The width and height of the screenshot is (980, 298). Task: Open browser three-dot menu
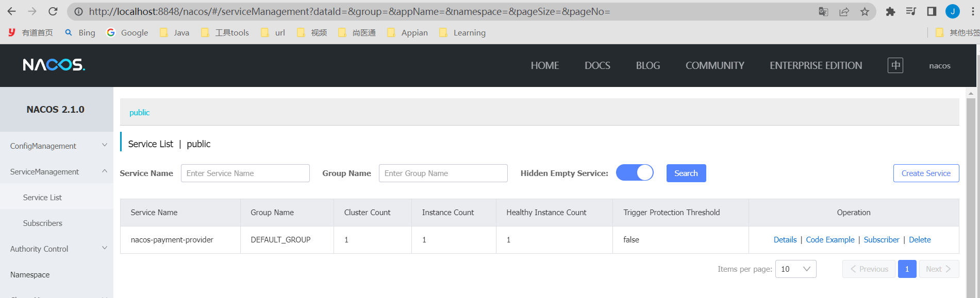pyautogui.click(x=973, y=11)
